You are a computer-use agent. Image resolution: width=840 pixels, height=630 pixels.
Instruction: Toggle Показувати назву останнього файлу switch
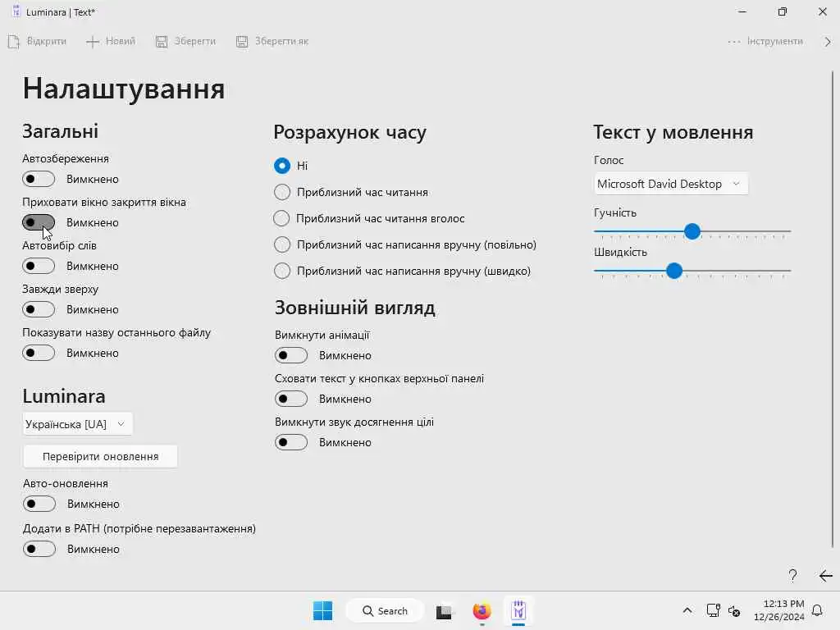point(39,353)
